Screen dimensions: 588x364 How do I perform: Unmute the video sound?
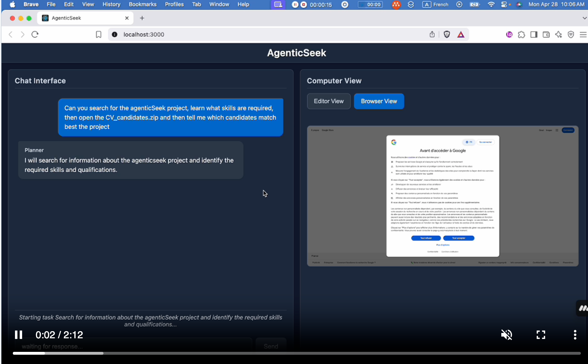(506, 335)
